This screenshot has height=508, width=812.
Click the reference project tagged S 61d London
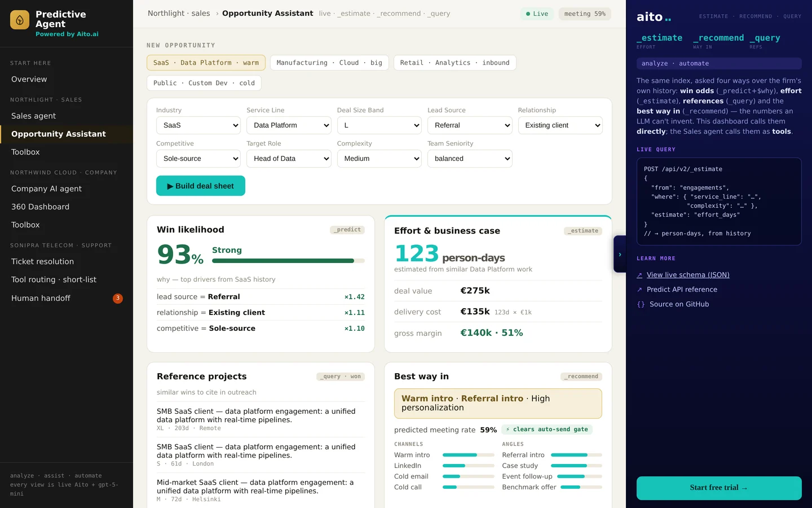[261, 455]
